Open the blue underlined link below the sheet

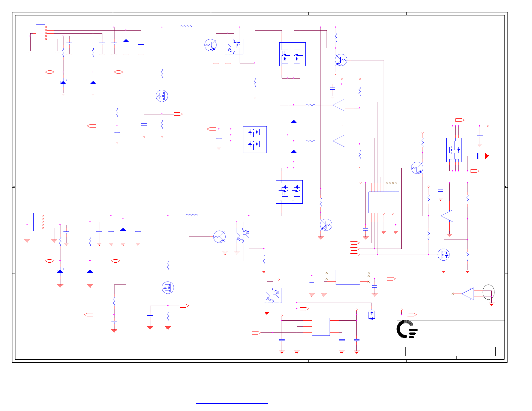point(232,403)
